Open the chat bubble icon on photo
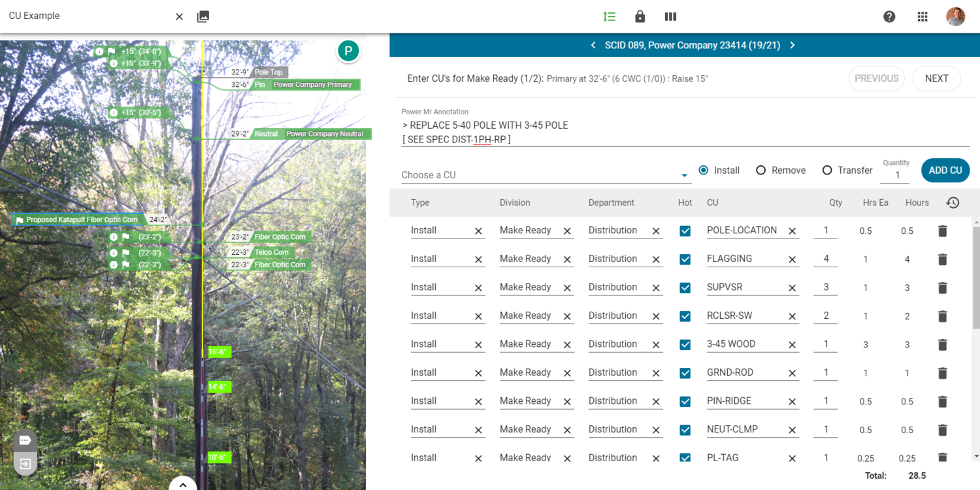Screen dimensions: 980x490 25,440
